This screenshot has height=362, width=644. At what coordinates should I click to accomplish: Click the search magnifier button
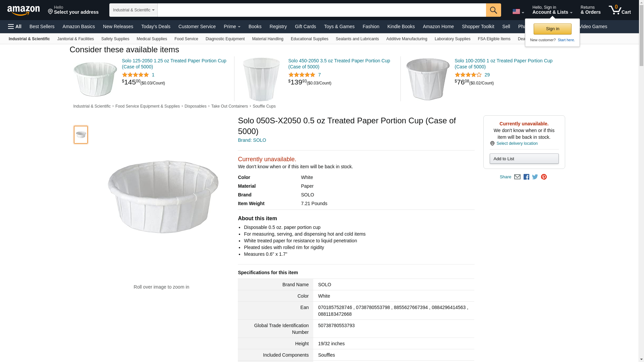(493, 10)
